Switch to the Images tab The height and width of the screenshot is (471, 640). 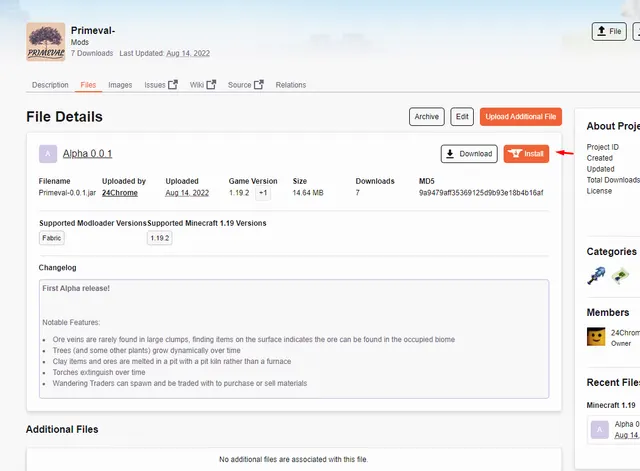pos(120,85)
